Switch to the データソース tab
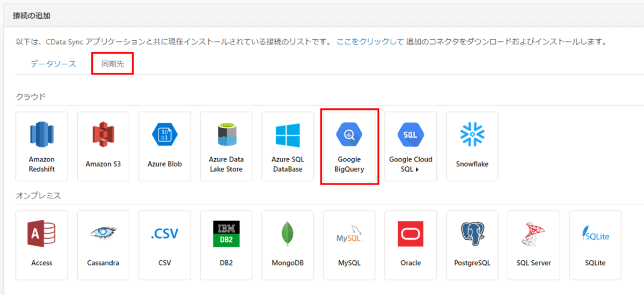 (x=53, y=64)
